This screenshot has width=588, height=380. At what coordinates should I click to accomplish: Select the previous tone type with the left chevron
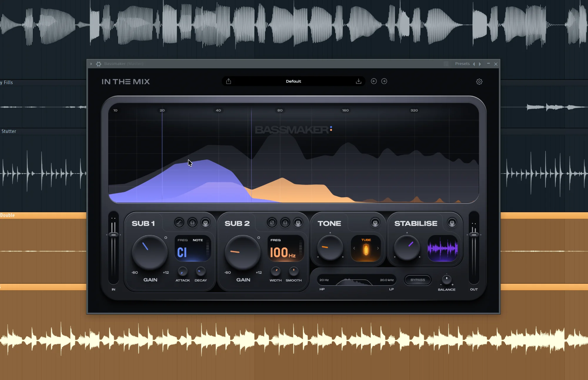[354, 248]
